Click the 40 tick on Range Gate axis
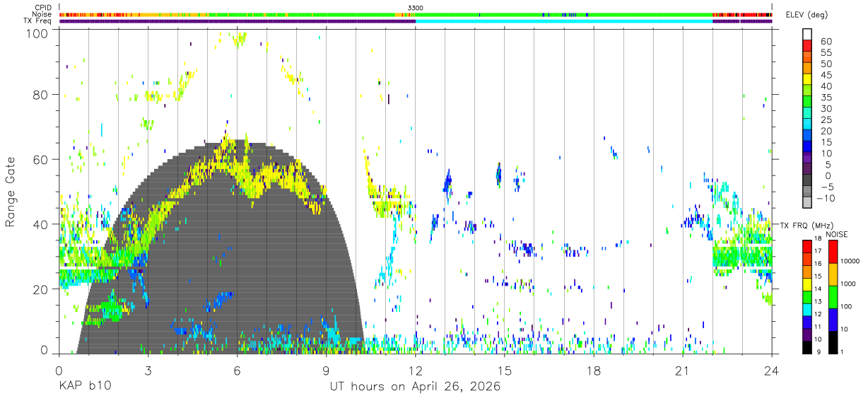 click(x=42, y=224)
